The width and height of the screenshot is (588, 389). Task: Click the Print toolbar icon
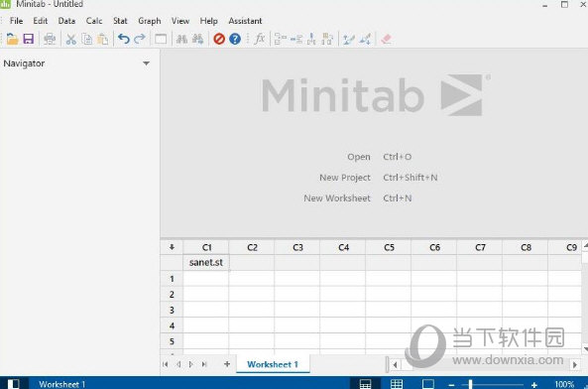point(50,39)
